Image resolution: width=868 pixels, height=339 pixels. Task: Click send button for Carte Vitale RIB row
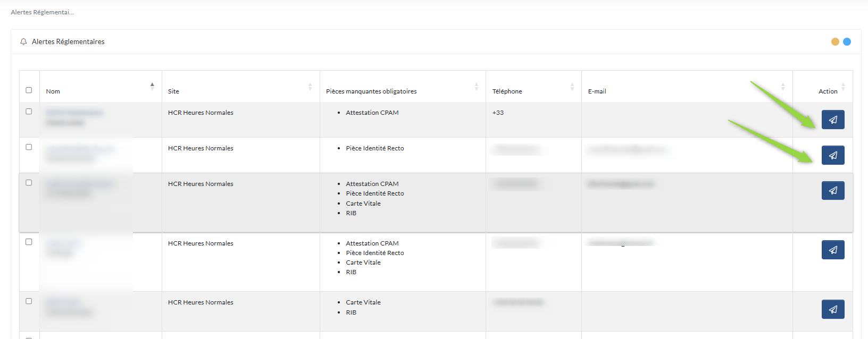click(x=832, y=309)
